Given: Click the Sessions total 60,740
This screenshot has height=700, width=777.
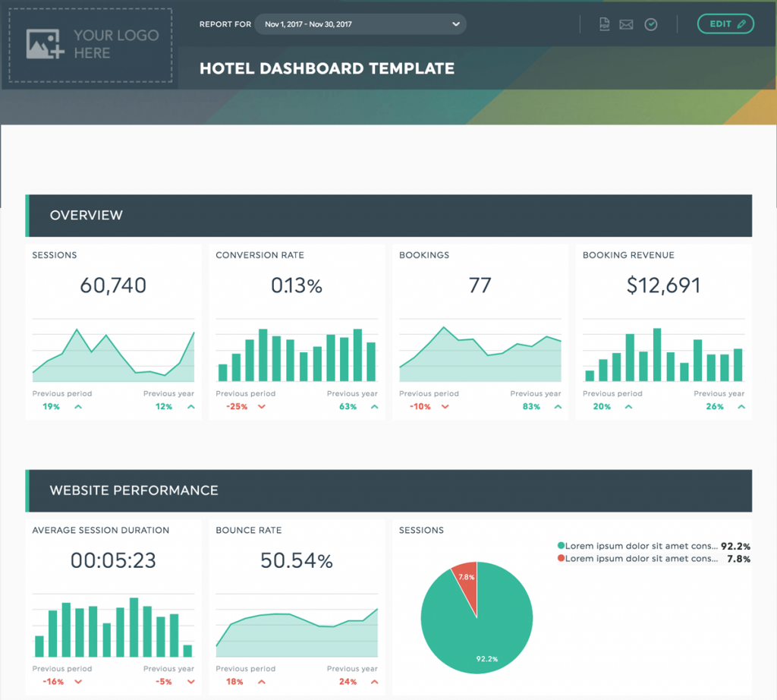Looking at the screenshot, I should (x=112, y=285).
